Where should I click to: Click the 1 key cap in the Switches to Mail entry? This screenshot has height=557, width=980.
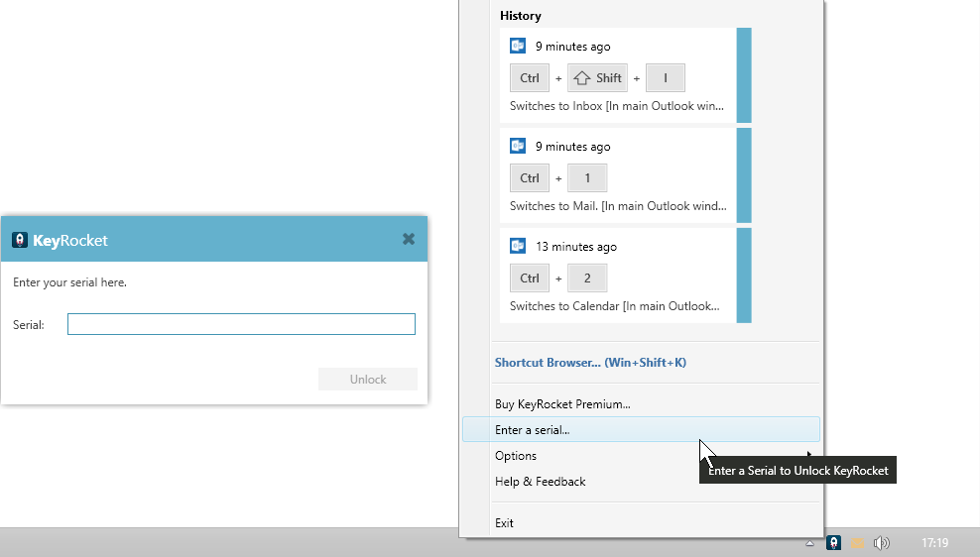(x=587, y=178)
